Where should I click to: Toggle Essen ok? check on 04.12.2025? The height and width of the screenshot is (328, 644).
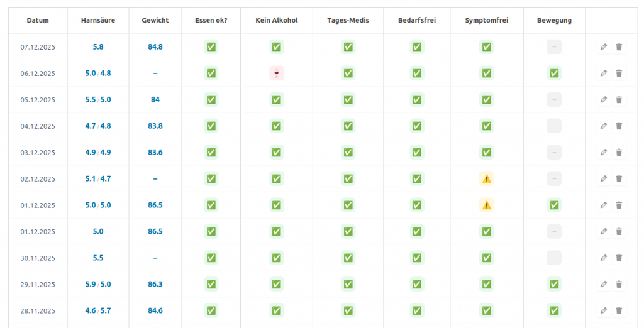[x=211, y=126]
